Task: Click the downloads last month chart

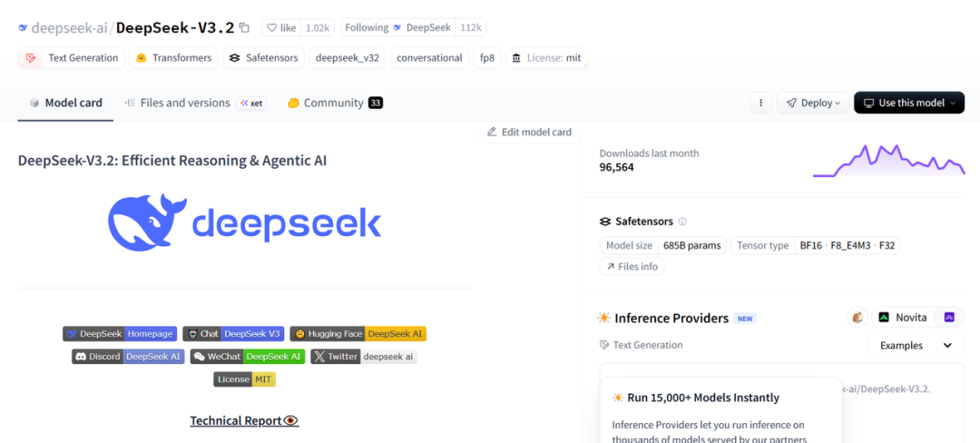Action: click(888, 161)
